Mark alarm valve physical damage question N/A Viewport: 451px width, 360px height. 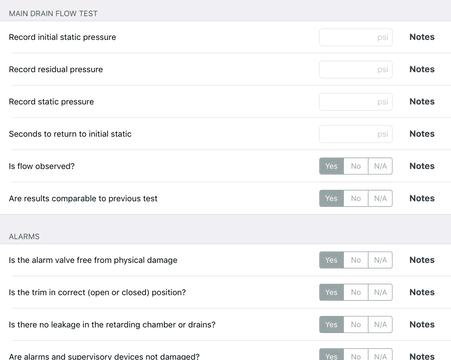click(x=380, y=260)
